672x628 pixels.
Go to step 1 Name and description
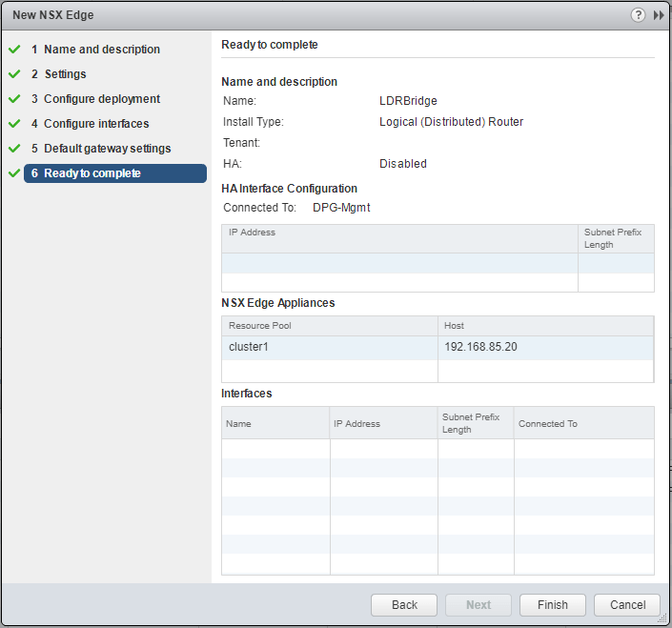pyautogui.click(x=101, y=50)
